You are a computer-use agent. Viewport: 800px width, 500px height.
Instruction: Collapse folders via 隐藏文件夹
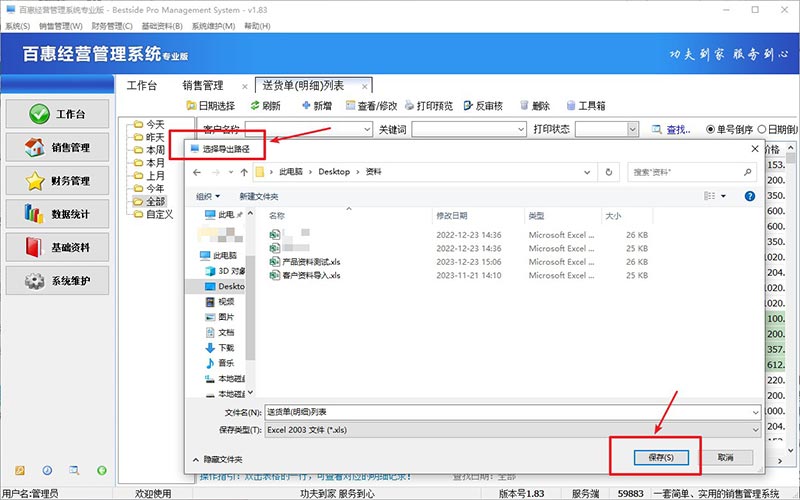point(217,460)
